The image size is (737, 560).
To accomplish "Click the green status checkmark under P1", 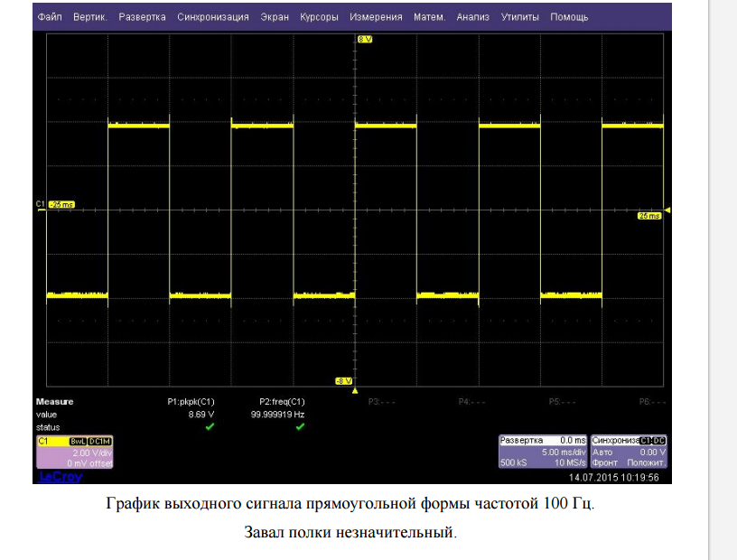I will 210,426.
